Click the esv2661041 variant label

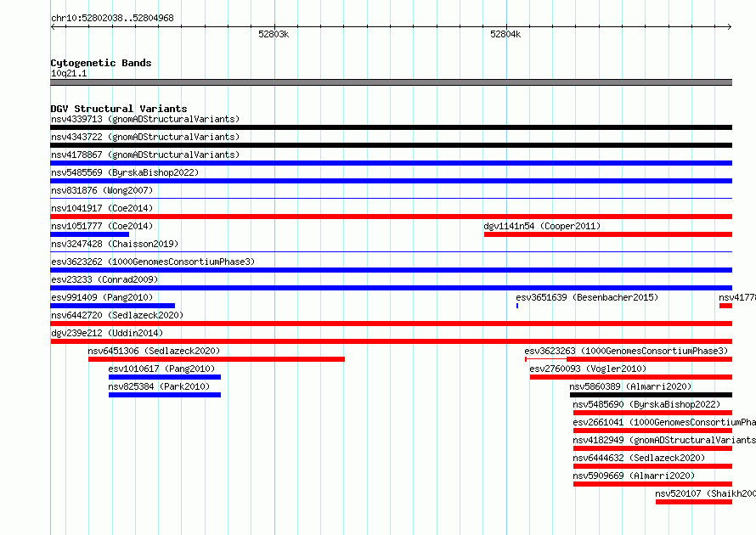[x=664, y=422]
